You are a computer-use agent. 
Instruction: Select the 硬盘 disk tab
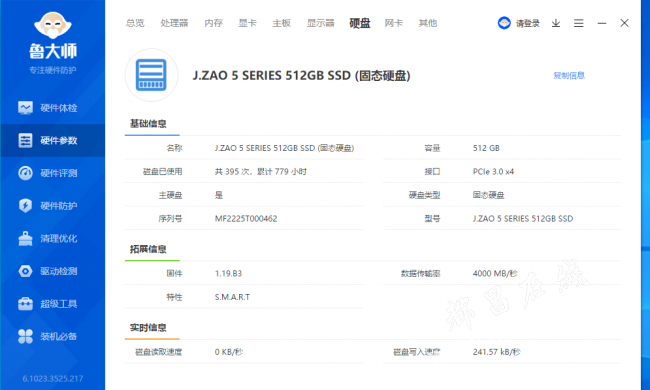[359, 23]
